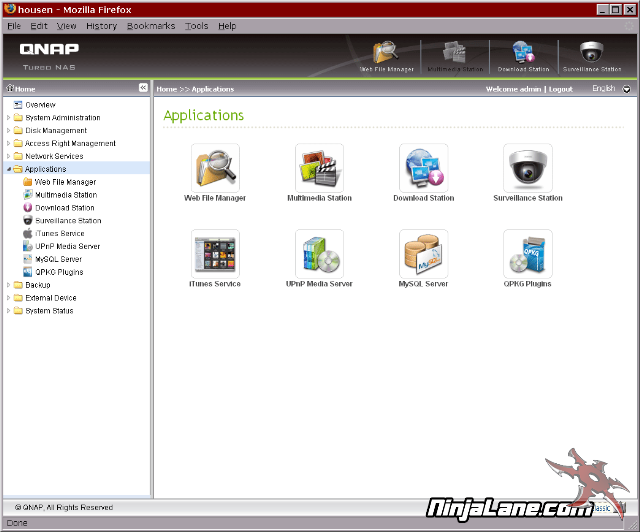Expand Backup tree node arrow
Viewport: 640px width, 532px height.
pos(8,285)
